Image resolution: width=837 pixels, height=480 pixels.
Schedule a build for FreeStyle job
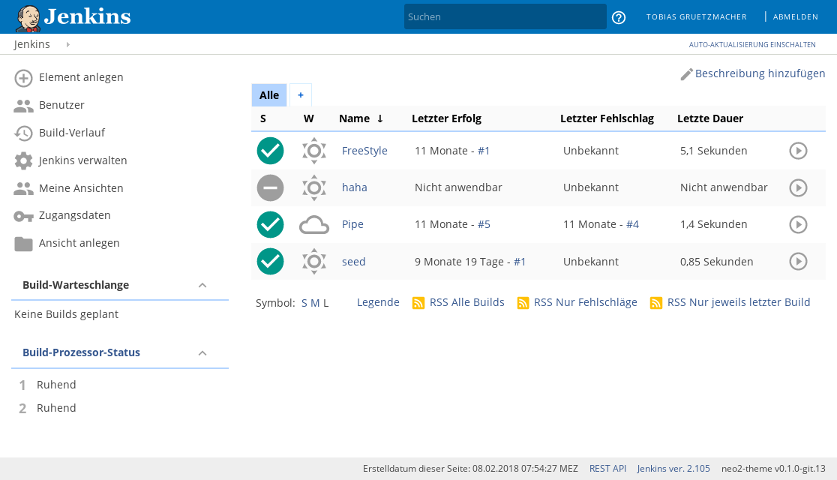(797, 151)
